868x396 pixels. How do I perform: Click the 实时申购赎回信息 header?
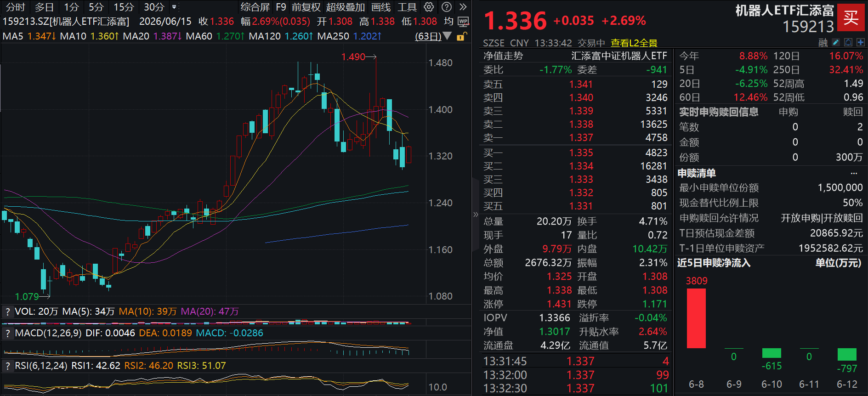pos(719,112)
